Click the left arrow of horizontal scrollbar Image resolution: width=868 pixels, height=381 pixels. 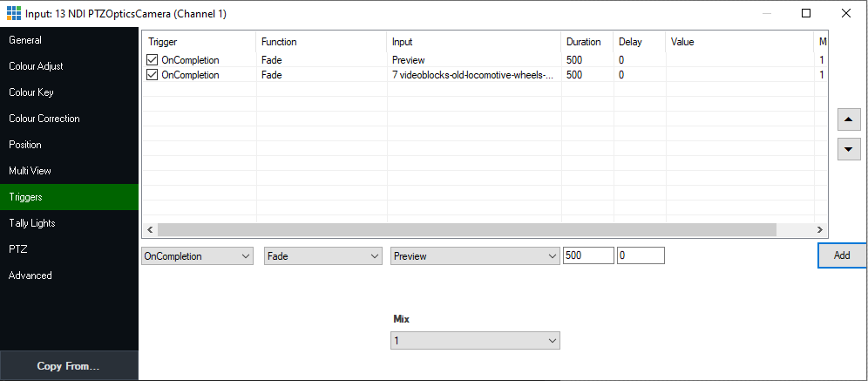(150, 229)
